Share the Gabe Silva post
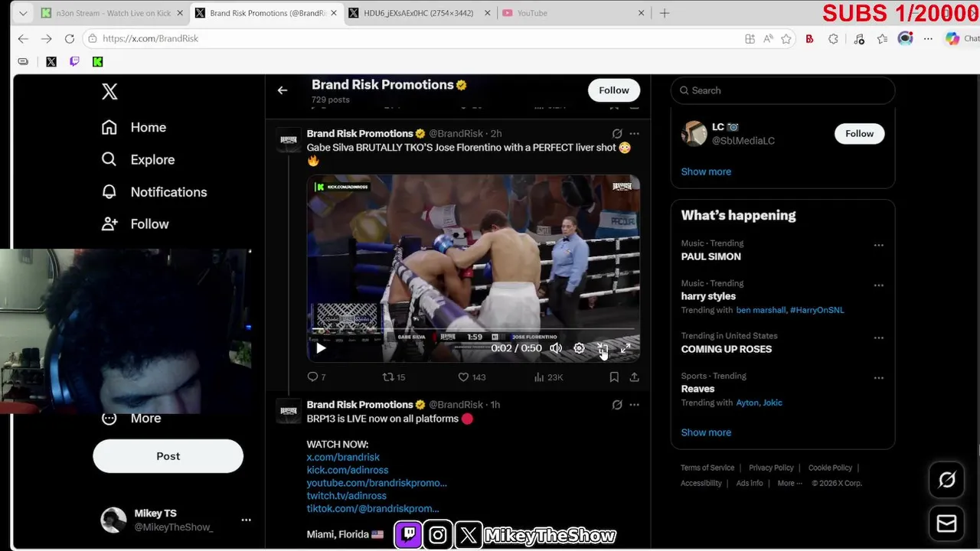Image resolution: width=980 pixels, height=551 pixels. tap(634, 377)
